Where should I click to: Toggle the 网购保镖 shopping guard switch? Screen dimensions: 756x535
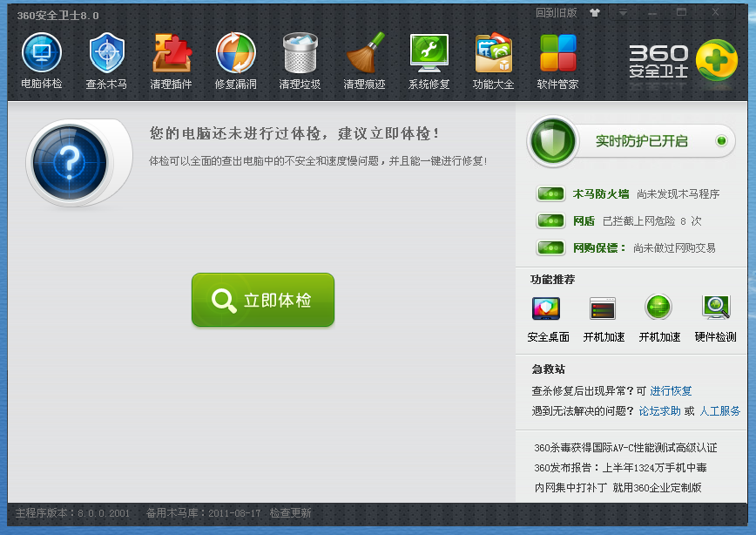550,248
